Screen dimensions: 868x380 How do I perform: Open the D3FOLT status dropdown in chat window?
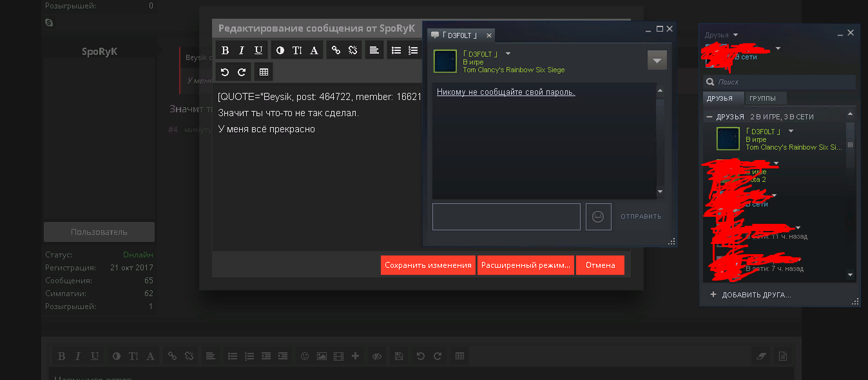508,54
